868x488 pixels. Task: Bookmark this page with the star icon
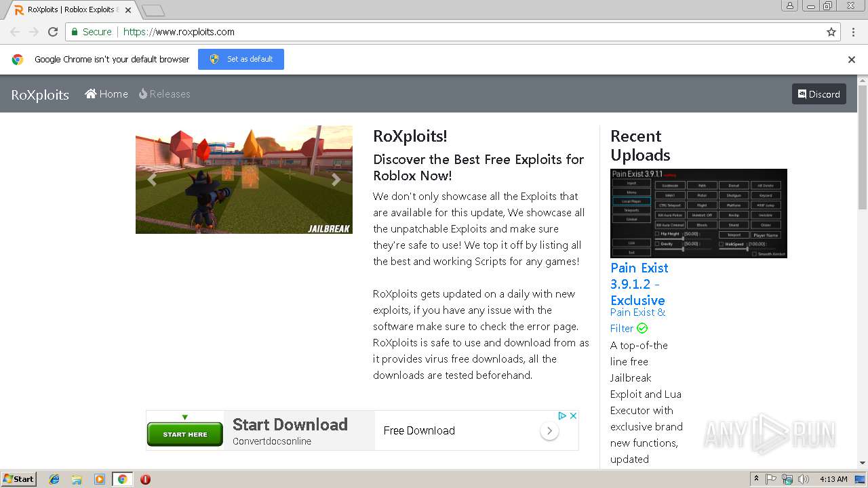click(831, 32)
